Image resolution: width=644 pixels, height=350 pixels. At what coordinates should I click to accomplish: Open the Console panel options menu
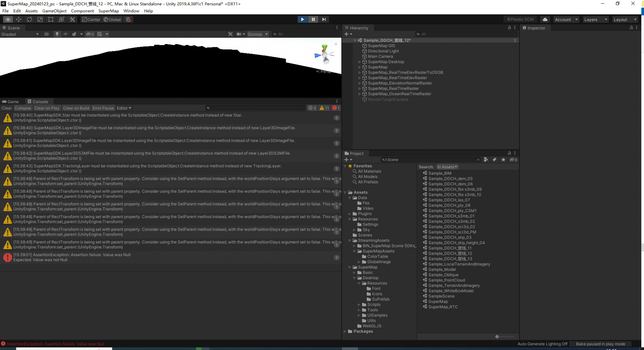337,101
